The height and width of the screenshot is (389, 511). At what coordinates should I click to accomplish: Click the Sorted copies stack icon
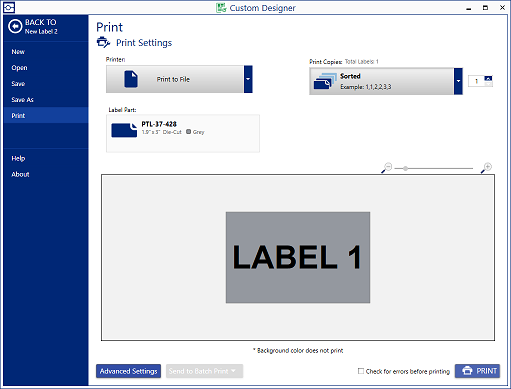click(x=325, y=81)
